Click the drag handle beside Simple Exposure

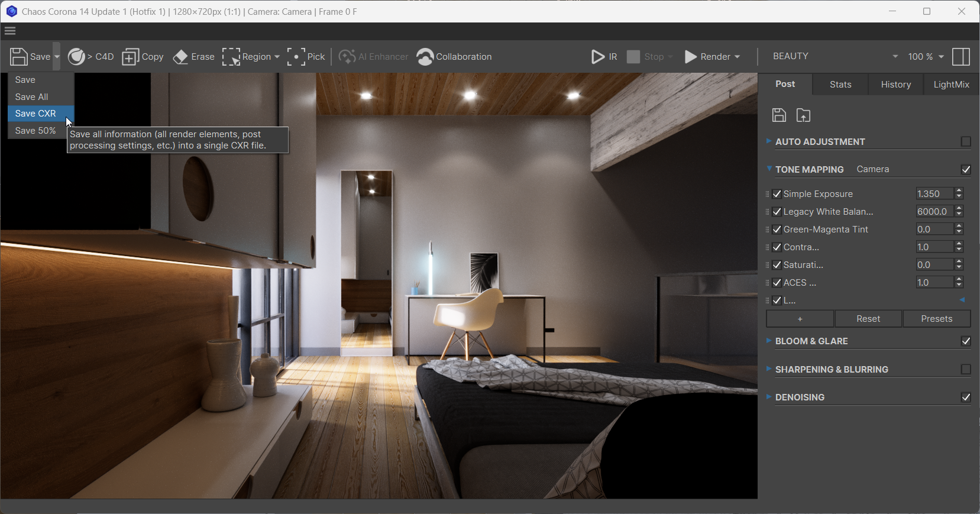pyautogui.click(x=767, y=194)
